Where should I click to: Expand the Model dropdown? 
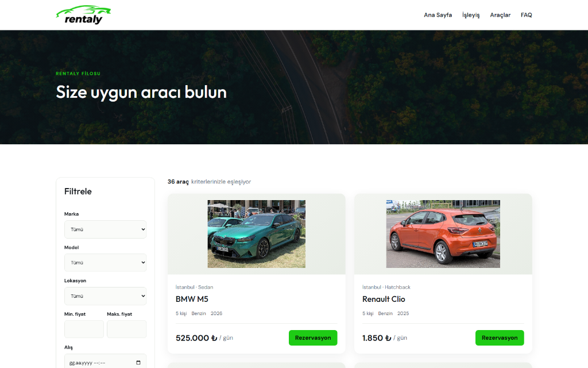coord(106,262)
